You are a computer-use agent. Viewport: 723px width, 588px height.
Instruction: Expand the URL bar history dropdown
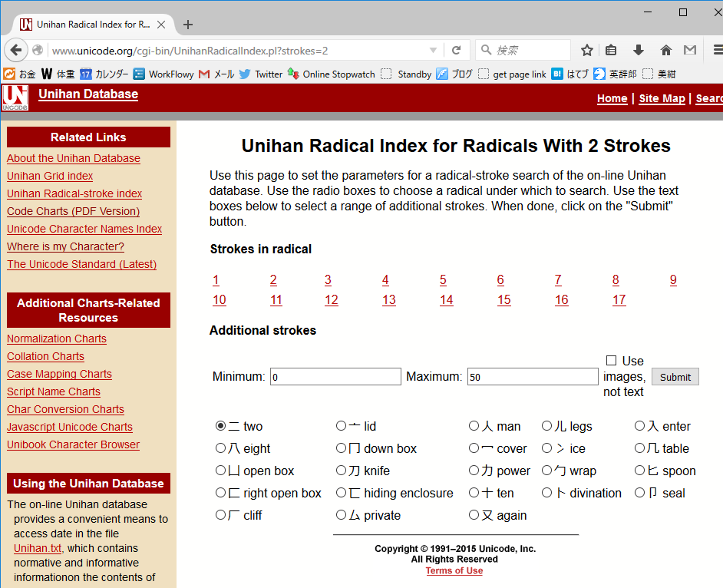tap(433, 50)
